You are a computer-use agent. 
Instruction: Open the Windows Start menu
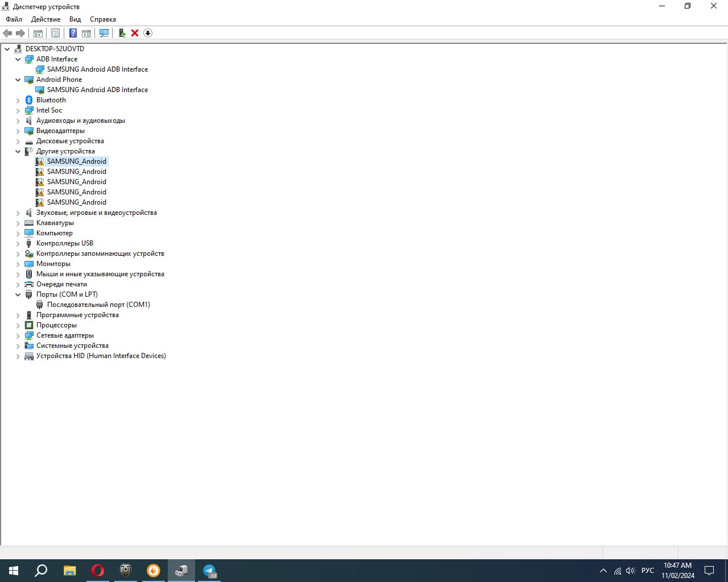pyautogui.click(x=14, y=571)
